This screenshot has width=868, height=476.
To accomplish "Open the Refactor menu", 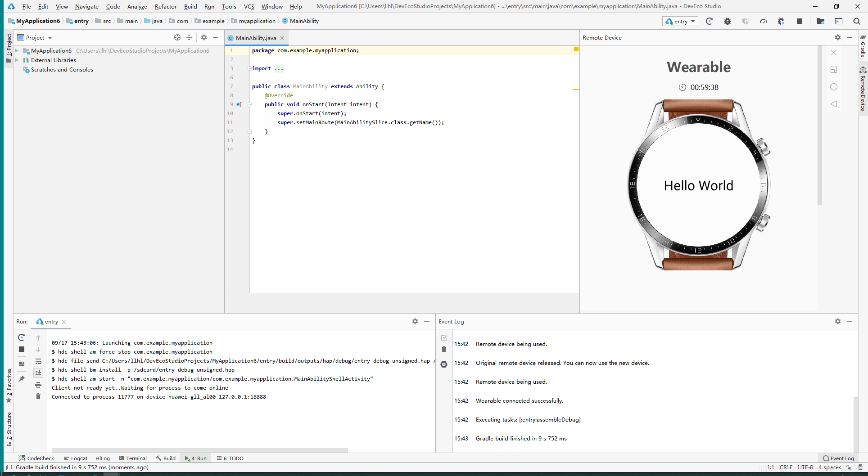I will point(166,6).
